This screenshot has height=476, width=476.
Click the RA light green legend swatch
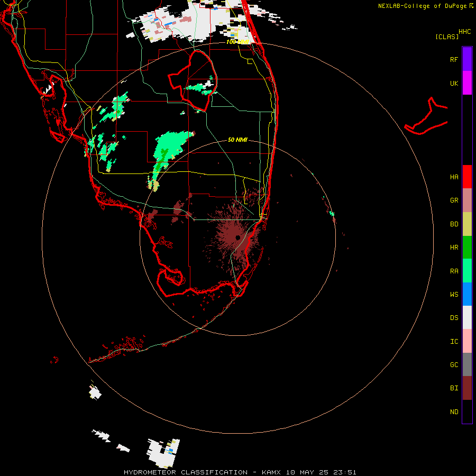[467, 271]
